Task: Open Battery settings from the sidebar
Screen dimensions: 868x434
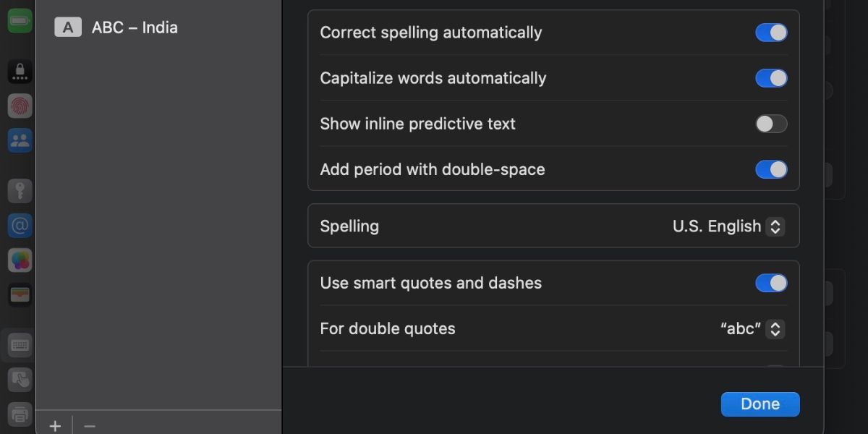Action: pos(20,20)
